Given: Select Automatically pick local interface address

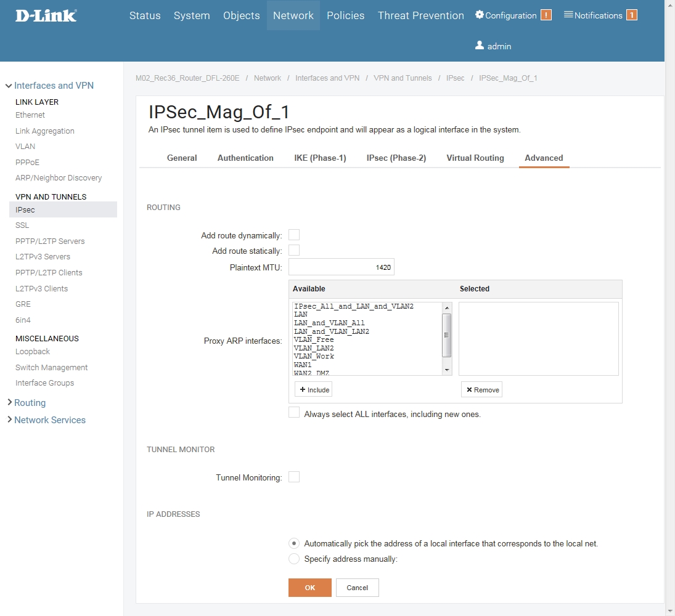Looking at the screenshot, I should [293, 543].
